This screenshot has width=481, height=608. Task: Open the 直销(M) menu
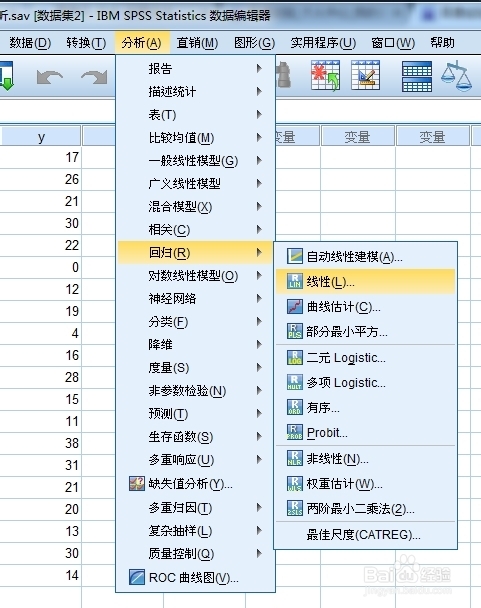(197, 43)
